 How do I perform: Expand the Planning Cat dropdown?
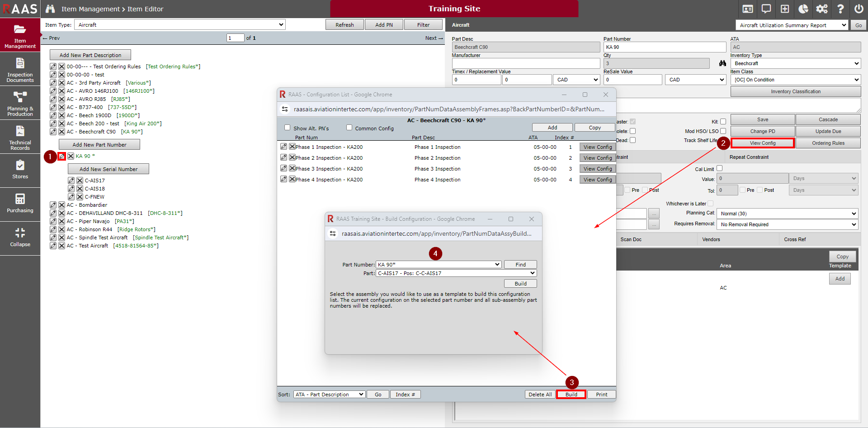coord(788,214)
